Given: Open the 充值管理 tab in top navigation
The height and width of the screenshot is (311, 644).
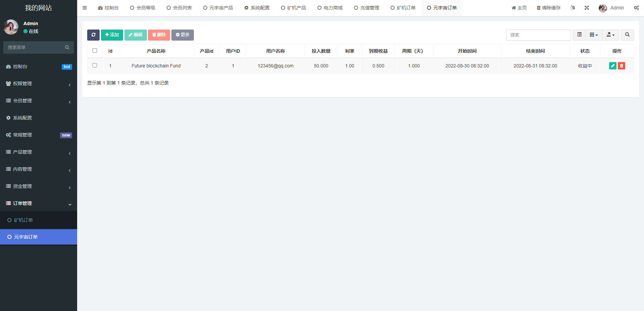Looking at the screenshot, I should point(366,7).
